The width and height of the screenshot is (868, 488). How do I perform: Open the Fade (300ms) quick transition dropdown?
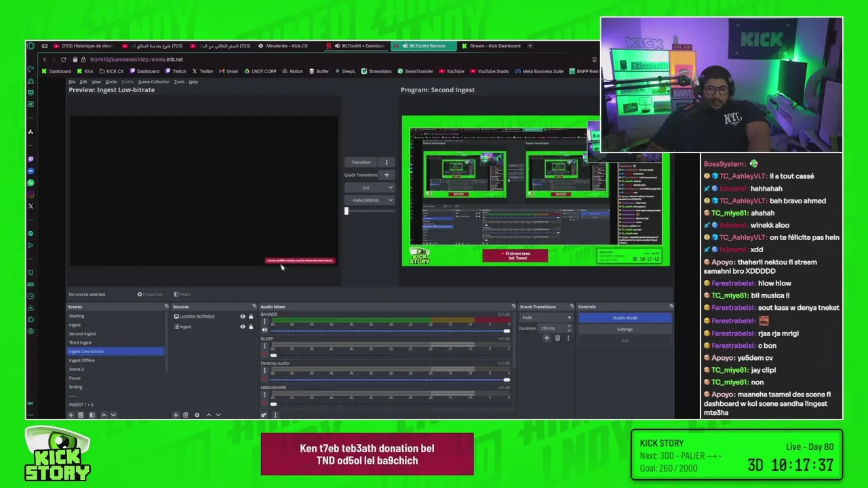point(369,200)
